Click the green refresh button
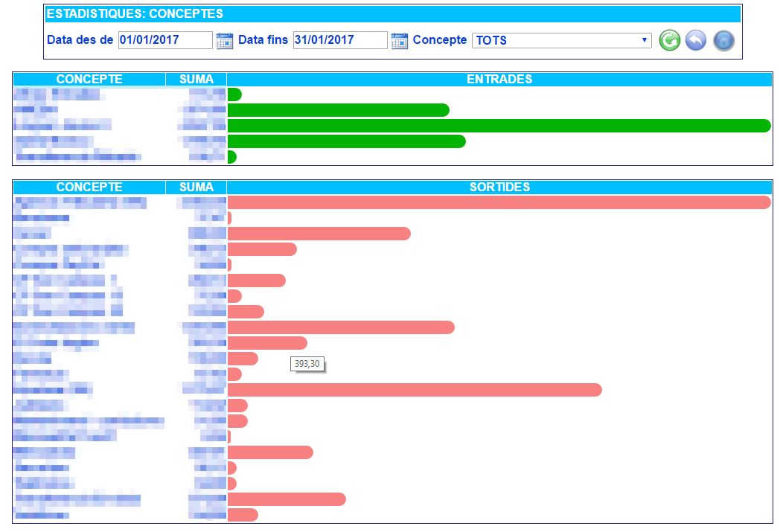Screen dimensions: 783x532 coord(670,41)
